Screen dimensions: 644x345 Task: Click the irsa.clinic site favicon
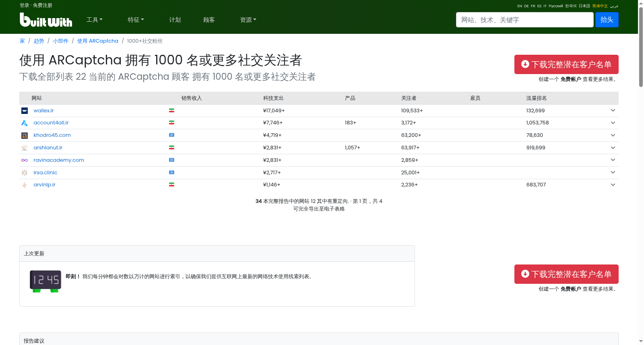(25, 173)
